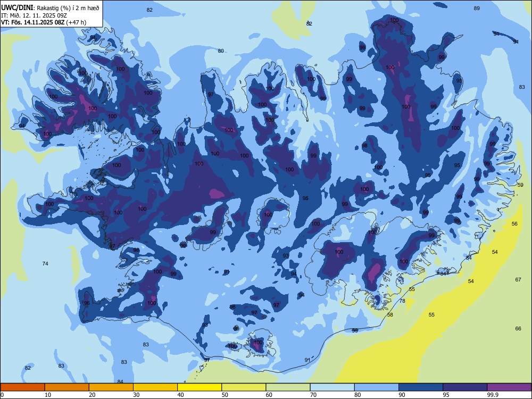Click the 90–95 dark blue legend swatch
This screenshot has width=532, height=399.
tap(421, 387)
